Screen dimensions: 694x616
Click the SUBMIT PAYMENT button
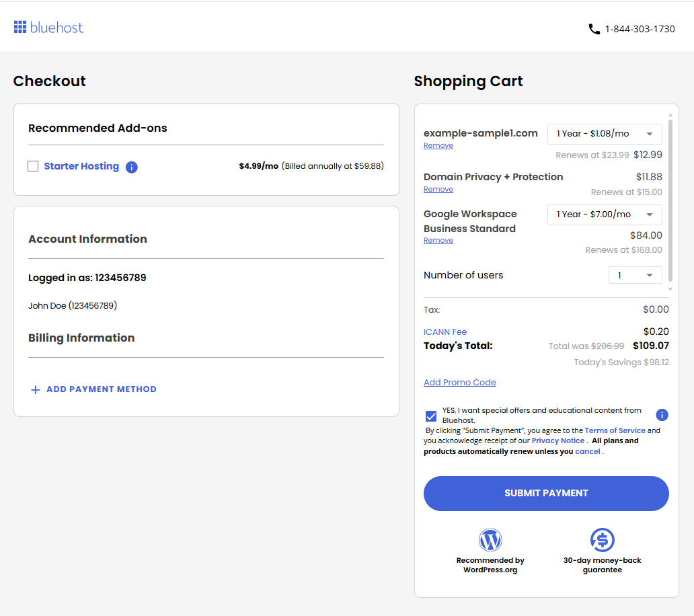pos(546,494)
